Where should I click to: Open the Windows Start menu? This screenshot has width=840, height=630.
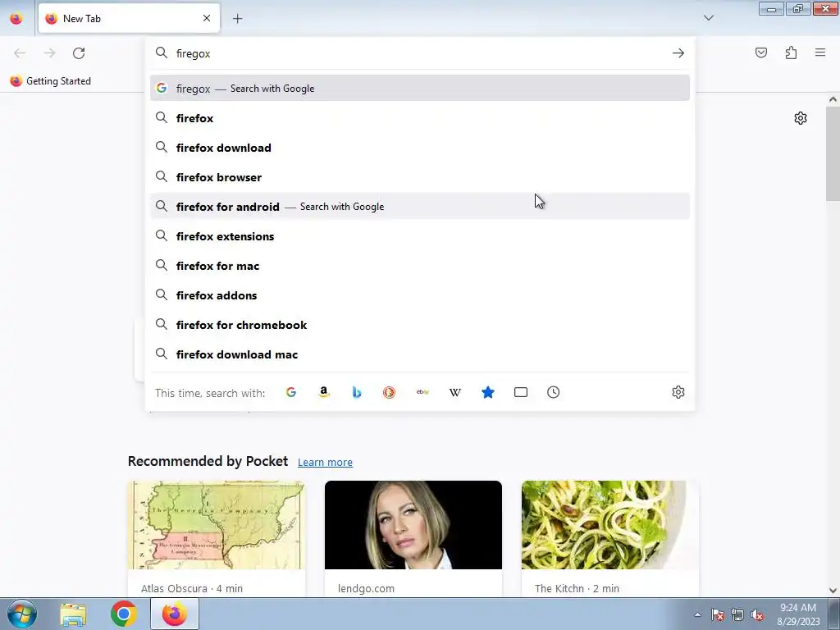pyautogui.click(x=21, y=614)
